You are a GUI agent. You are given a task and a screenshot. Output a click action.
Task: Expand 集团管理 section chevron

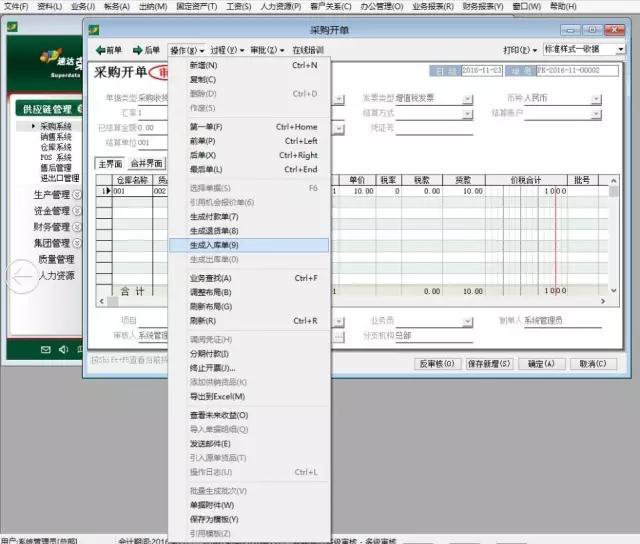[77, 243]
